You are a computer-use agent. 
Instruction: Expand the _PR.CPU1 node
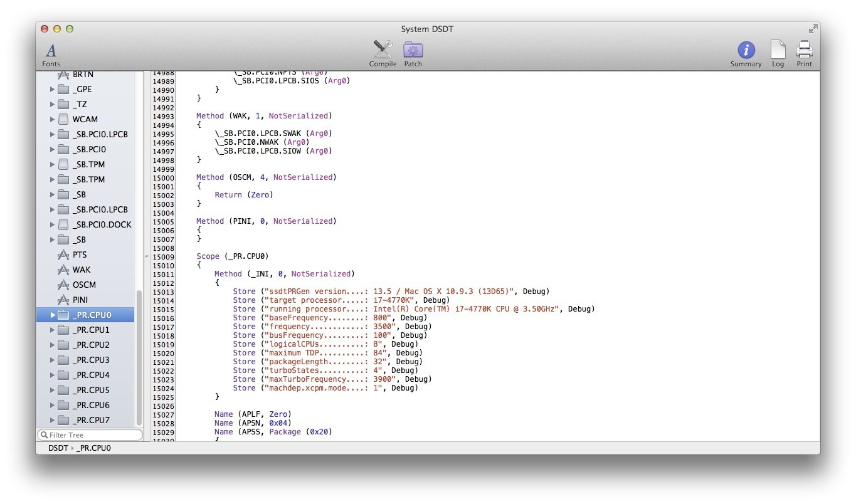pos(52,330)
